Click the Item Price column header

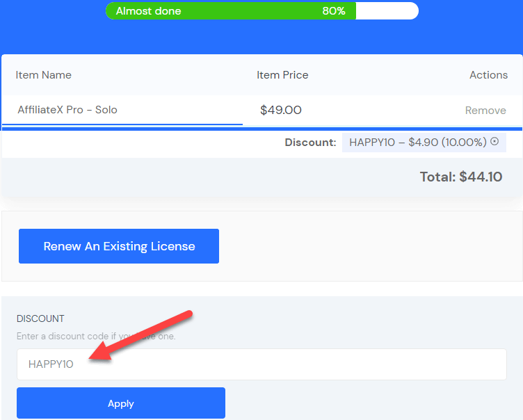click(x=282, y=75)
